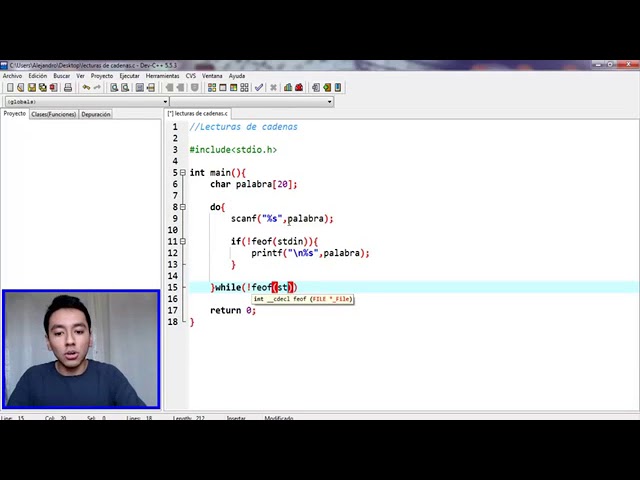Click the feof function signature tooltip

[x=302, y=299]
